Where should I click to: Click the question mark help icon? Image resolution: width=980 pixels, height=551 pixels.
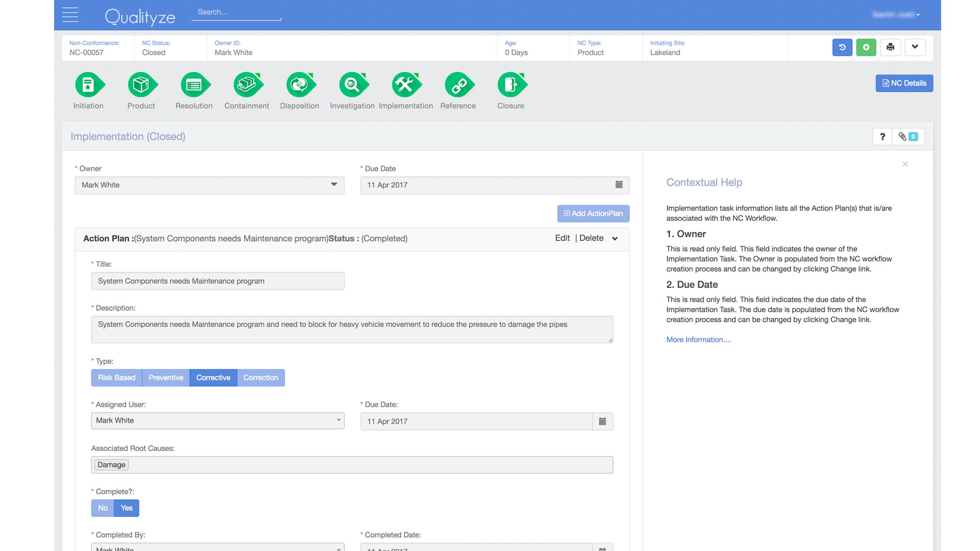(x=883, y=137)
